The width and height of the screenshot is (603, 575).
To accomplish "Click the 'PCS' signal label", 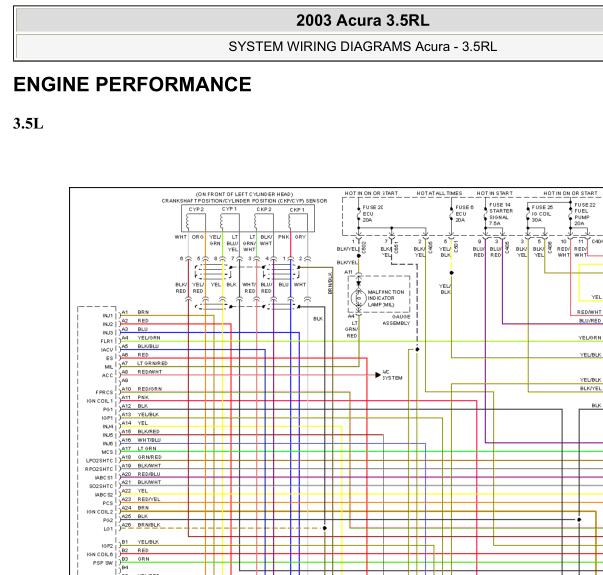I will (x=108, y=503).
